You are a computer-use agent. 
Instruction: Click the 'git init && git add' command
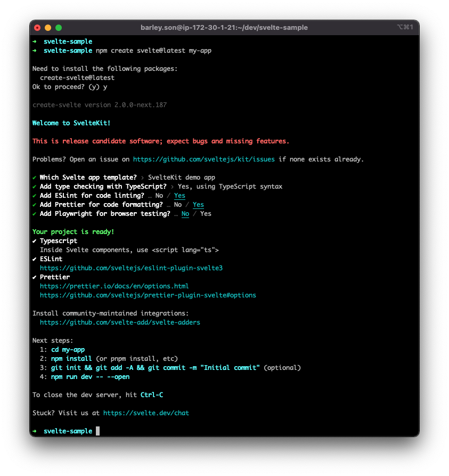156,368
